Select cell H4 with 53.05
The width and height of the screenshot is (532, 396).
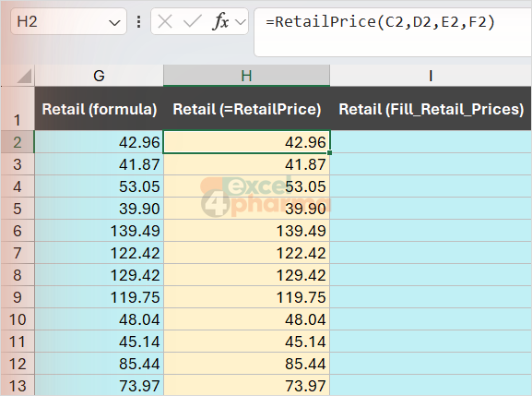click(x=247, y=186)
